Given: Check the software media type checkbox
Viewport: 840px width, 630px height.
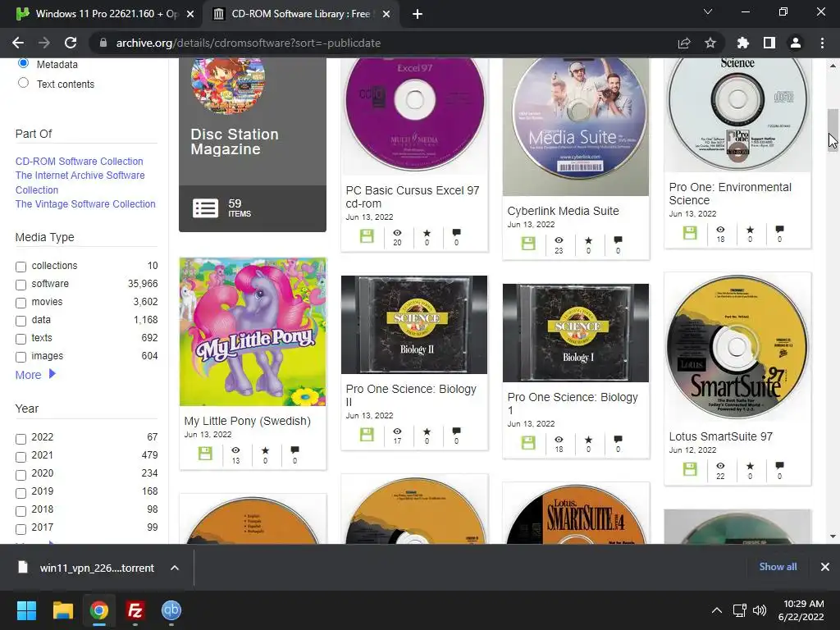Looking at the screenshot, I should click(x=21, y=285).
